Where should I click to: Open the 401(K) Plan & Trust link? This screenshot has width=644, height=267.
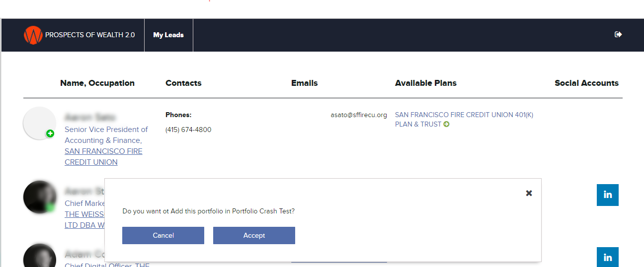pos(464,119)
